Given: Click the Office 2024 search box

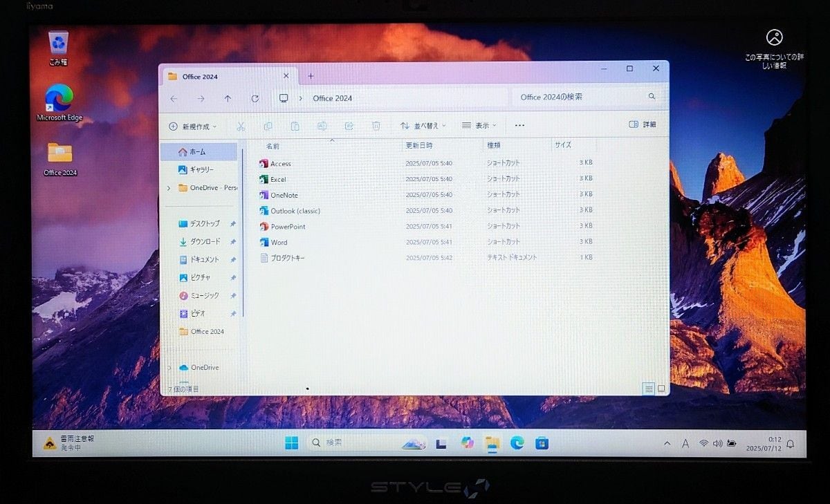Looking at the screenshot, I should [x=581, y=97].
